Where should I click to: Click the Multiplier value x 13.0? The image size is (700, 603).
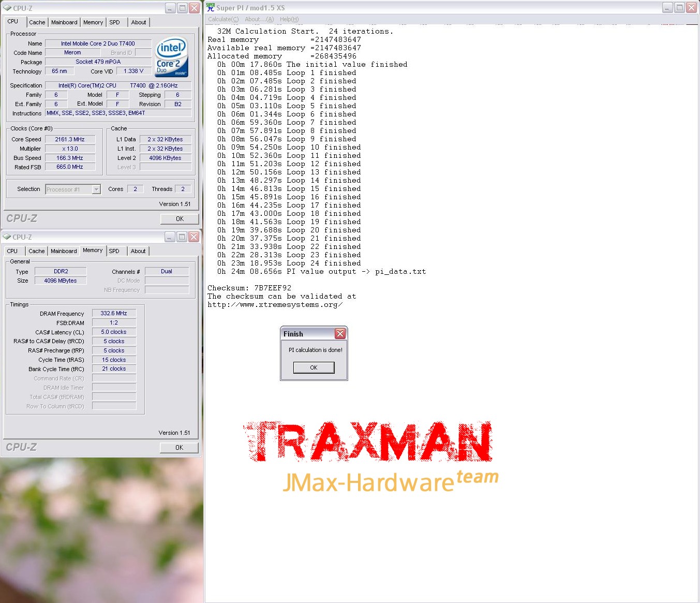(70, 149)
